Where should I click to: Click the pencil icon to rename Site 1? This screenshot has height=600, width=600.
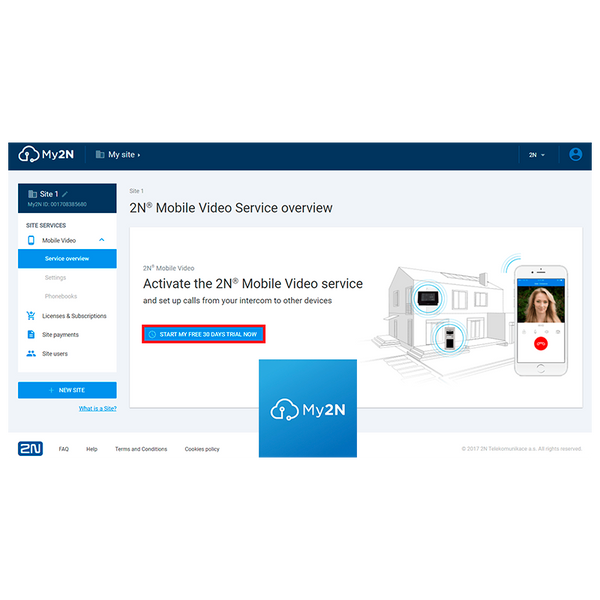tap(65, 194)
